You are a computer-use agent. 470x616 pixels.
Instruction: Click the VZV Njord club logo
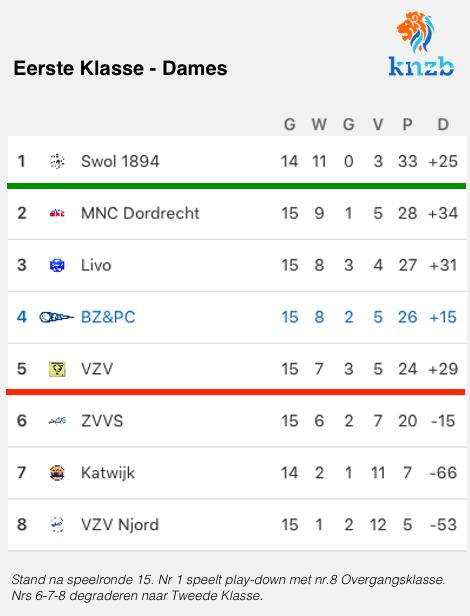57,524
